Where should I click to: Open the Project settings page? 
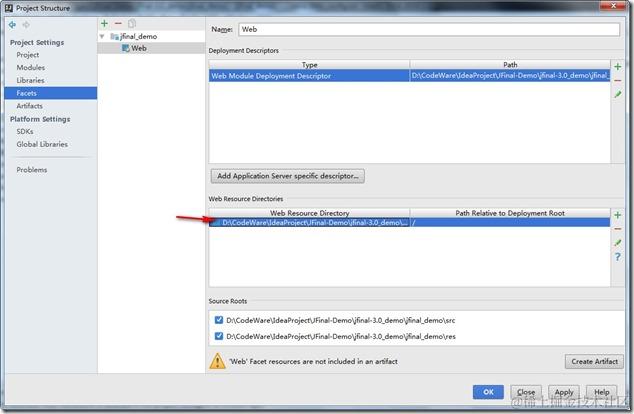pyautogui.click(x=27, y=55)
